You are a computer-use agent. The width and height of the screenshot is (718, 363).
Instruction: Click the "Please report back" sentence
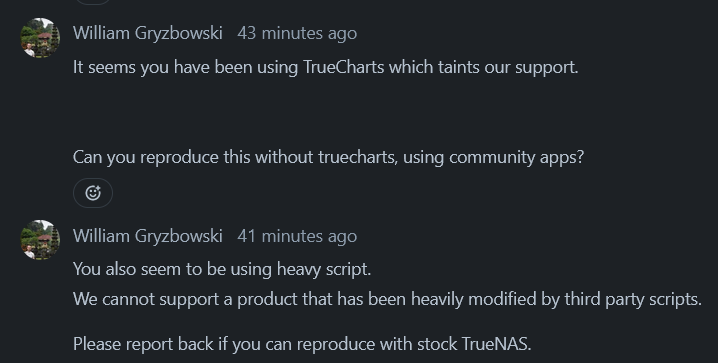pyautogui.click(x=302, y=344)
